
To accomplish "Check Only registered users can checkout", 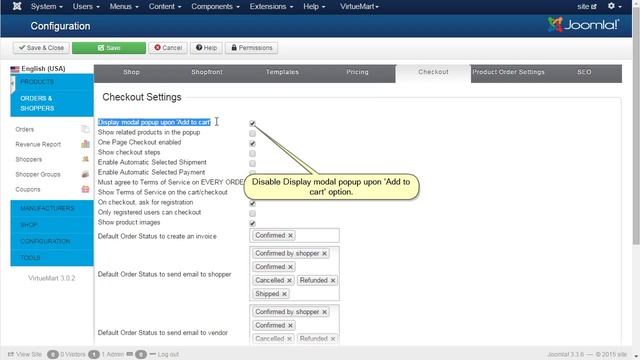I will 252,213.
